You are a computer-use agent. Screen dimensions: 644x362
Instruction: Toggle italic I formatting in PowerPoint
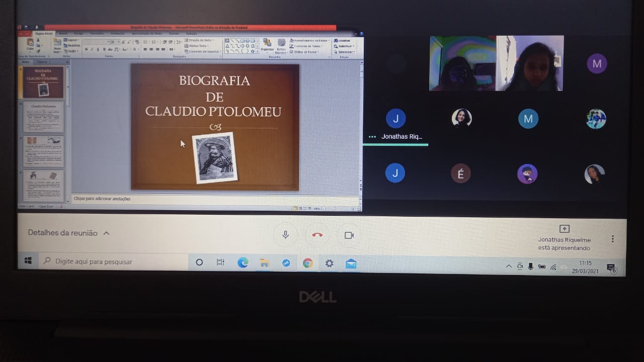click(92, 49)
